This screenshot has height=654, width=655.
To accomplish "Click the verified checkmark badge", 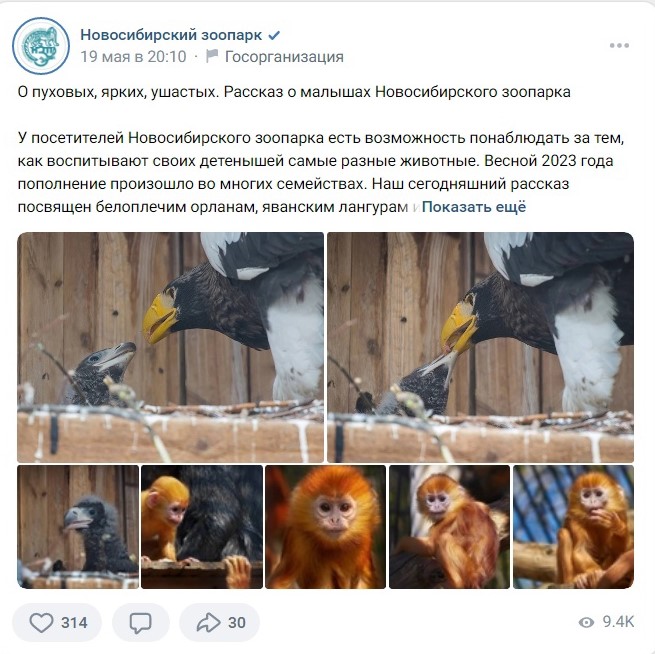I will [274, 35].
